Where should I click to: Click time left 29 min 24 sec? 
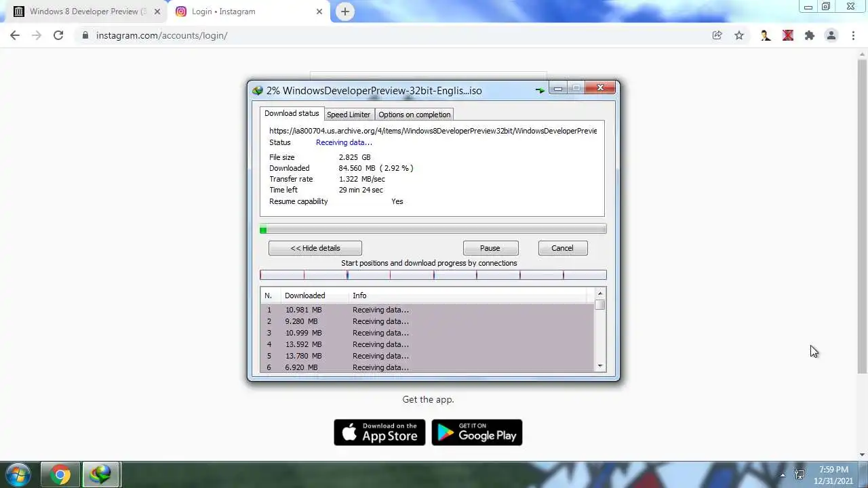point(361,190)
